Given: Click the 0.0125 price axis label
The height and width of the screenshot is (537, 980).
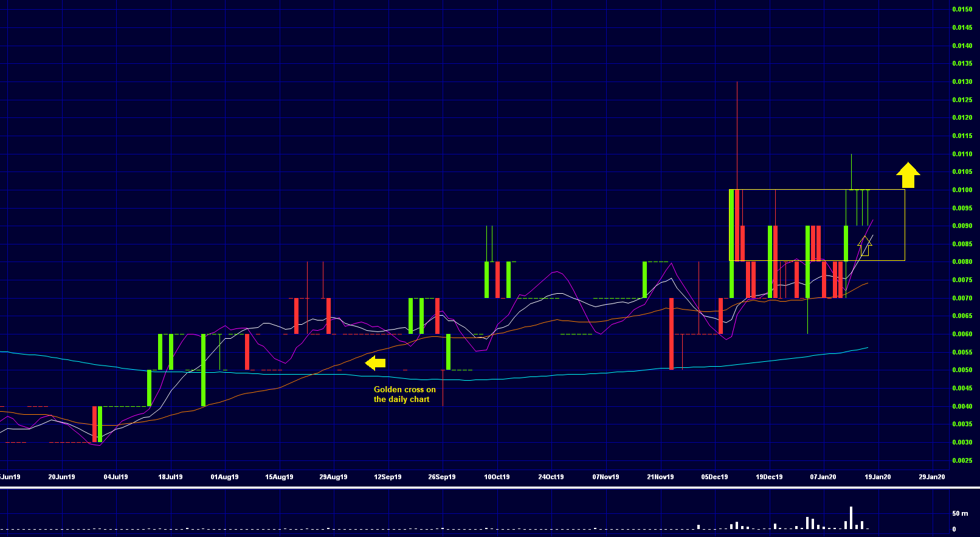Looking at the screenshot, I should pos(962,100).
